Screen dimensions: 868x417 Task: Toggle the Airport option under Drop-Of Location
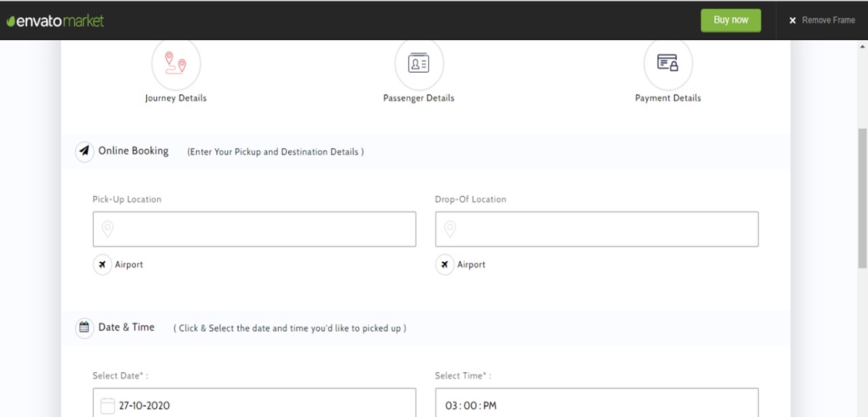click(445, 265)
